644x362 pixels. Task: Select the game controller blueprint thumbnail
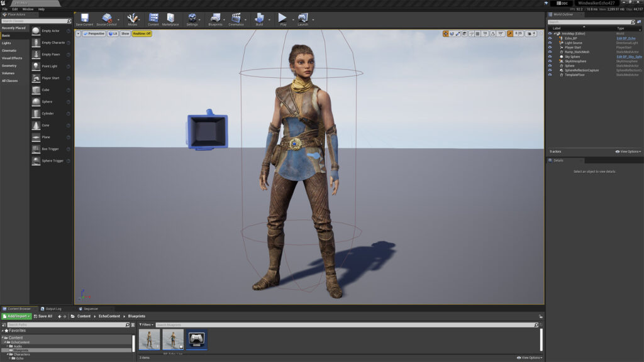197,339
